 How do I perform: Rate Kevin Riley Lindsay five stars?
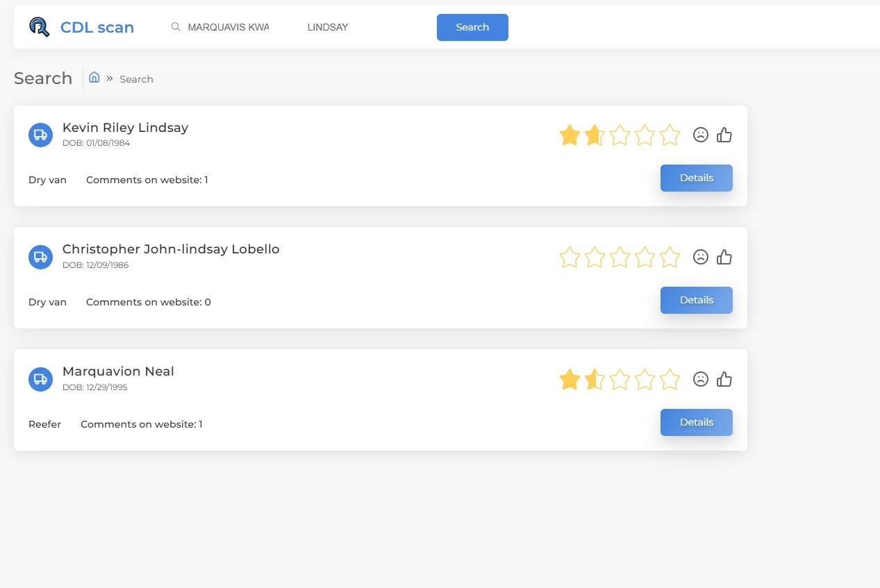pos(670,135)
